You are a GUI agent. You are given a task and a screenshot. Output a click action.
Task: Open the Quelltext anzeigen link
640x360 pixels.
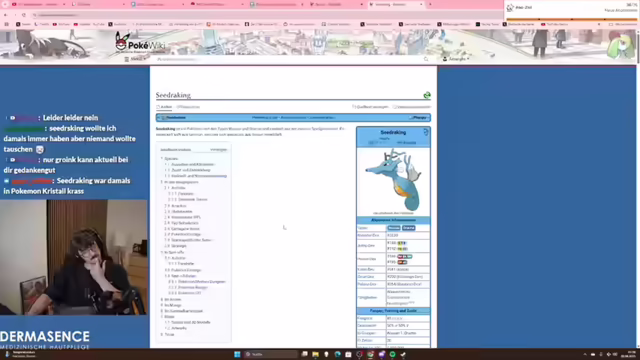370,107
